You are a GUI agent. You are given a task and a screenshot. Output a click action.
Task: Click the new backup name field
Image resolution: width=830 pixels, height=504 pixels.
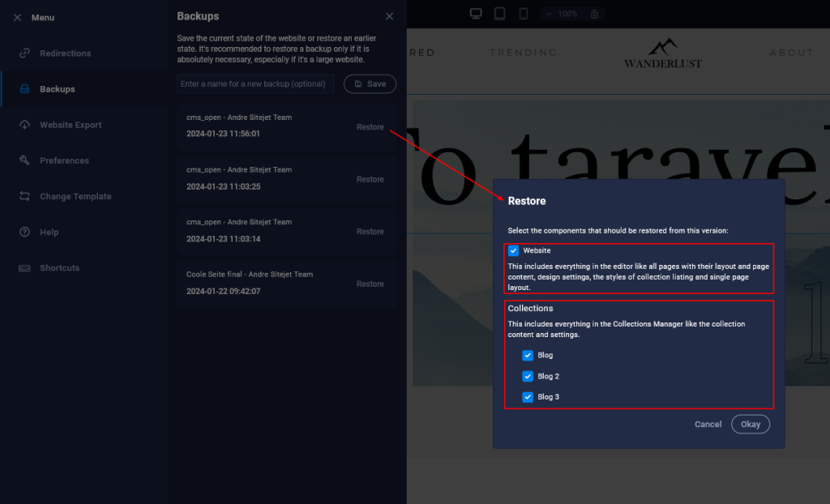(x=255, y=83)
